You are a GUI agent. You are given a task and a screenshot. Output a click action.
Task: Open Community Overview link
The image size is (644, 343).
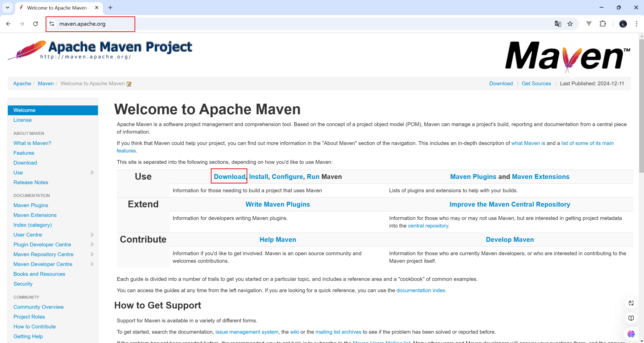39,307
